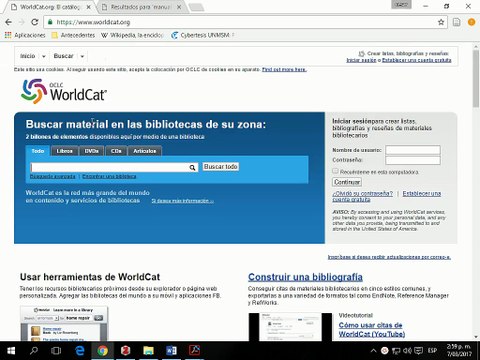This screenshot has height=360, width=480.
Task: Click the video tutorial thumbnail
Action: 291,327
